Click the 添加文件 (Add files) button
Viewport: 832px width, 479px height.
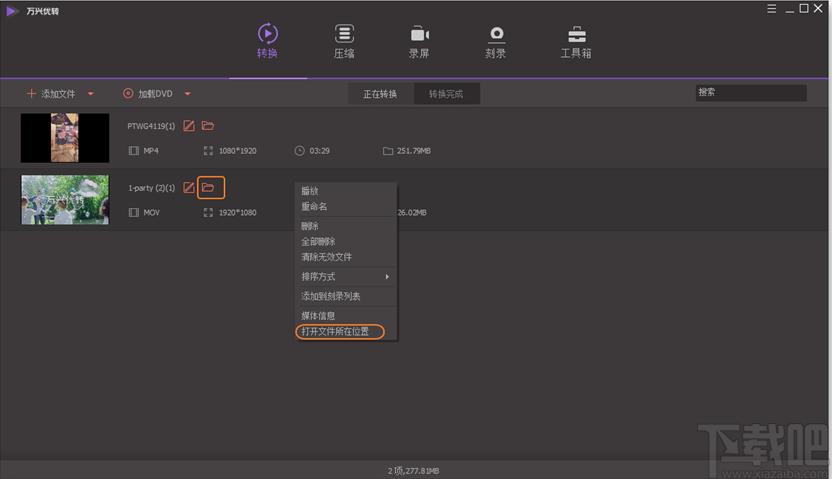(x=51, y=94)
